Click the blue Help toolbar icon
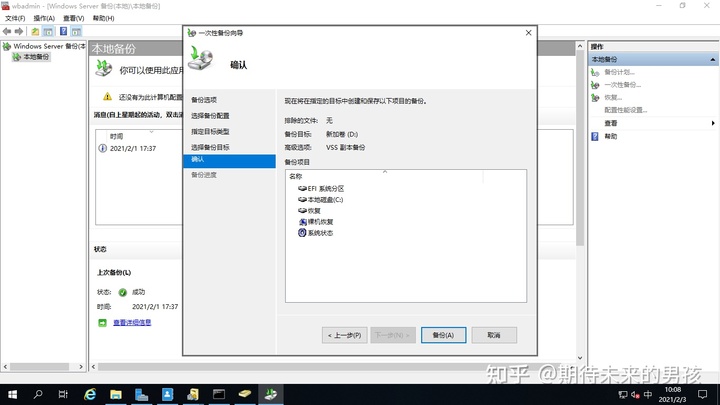This screenshot has height=405, width=720. pos(63,31)
